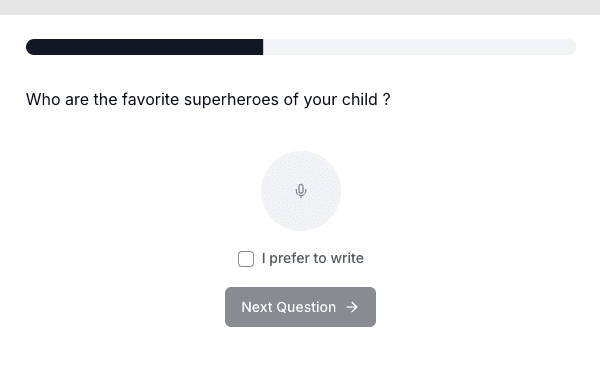600x372 pixels.
Task: Click the Next Question button
Action: (x=300, y=307)
